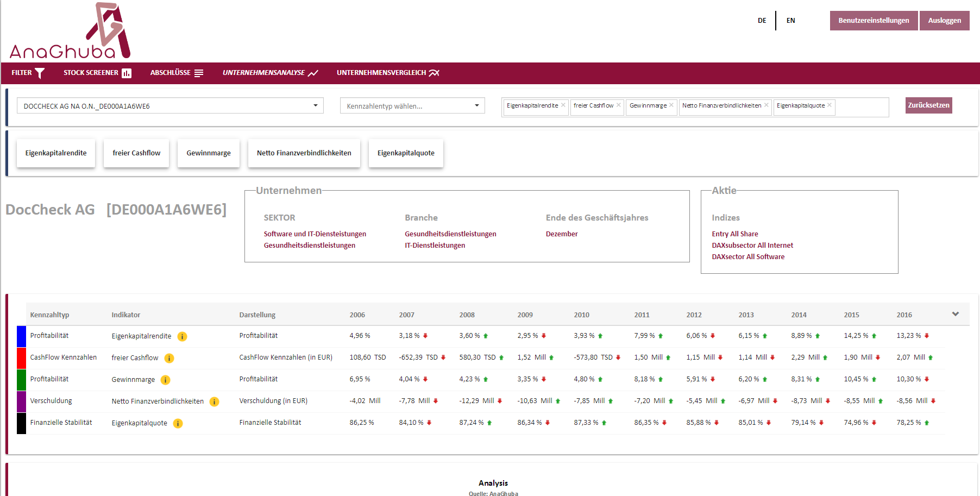Collapse the indicator table with the chevron
Viewport: 980px width, 496px height.
pyautogui.click(x=954, y=314)
